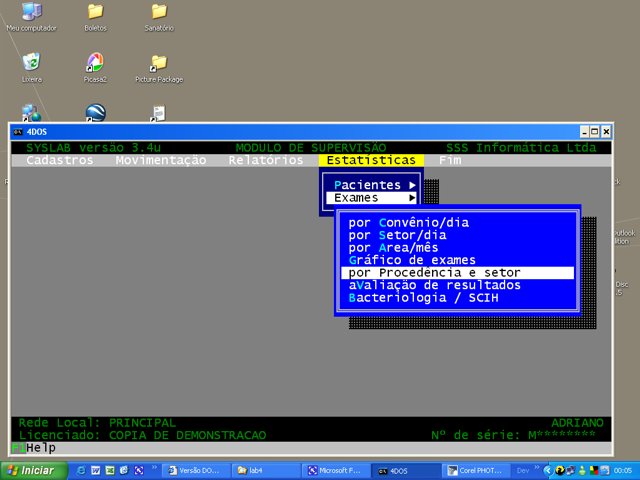Image resolution: width=640 pixels, height=480 pixels.
Task: Open the Boletos folder icon
Action: click(95, 17)
